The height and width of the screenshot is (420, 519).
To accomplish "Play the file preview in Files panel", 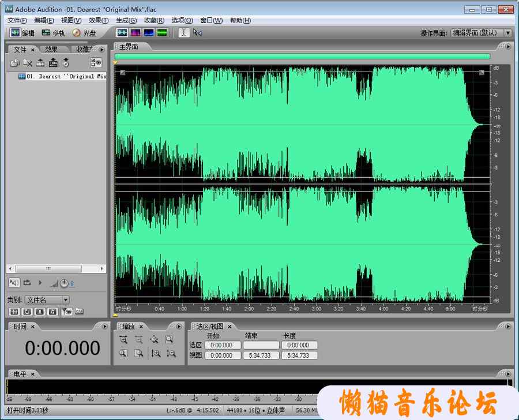I will pos(40,283).
